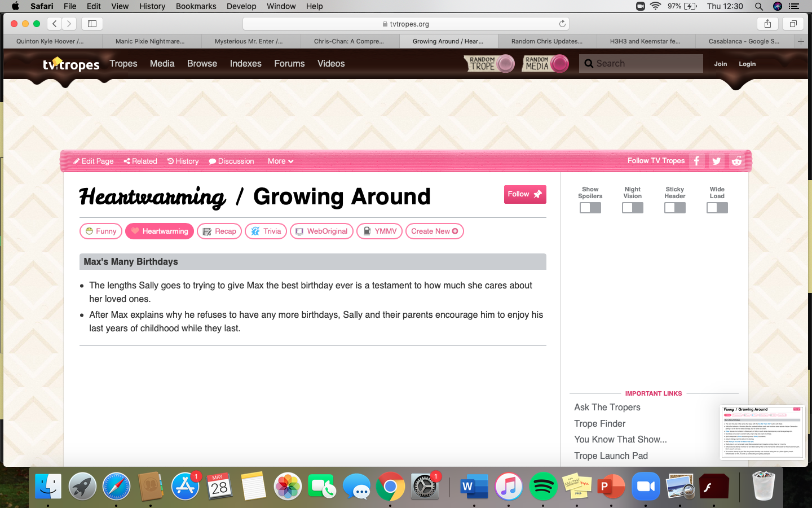Open Google Chrome in the Dock

[390, 486]
